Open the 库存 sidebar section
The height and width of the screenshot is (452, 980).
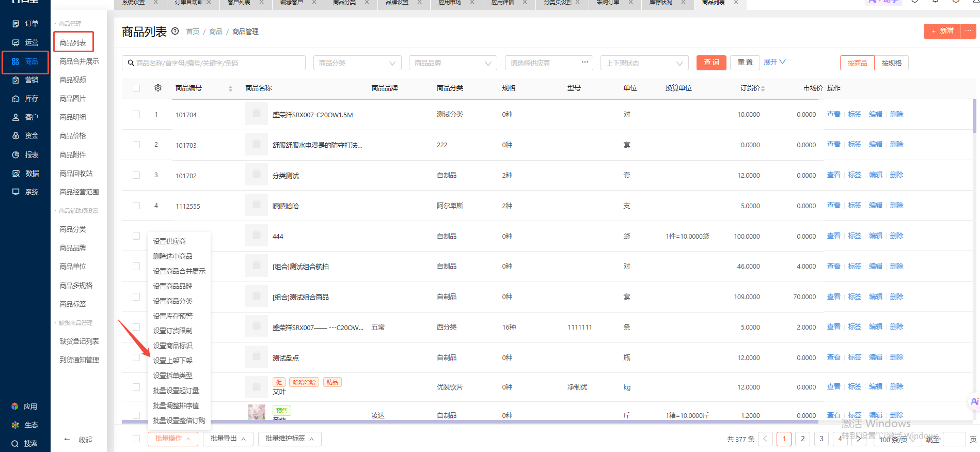coord(25,99)
